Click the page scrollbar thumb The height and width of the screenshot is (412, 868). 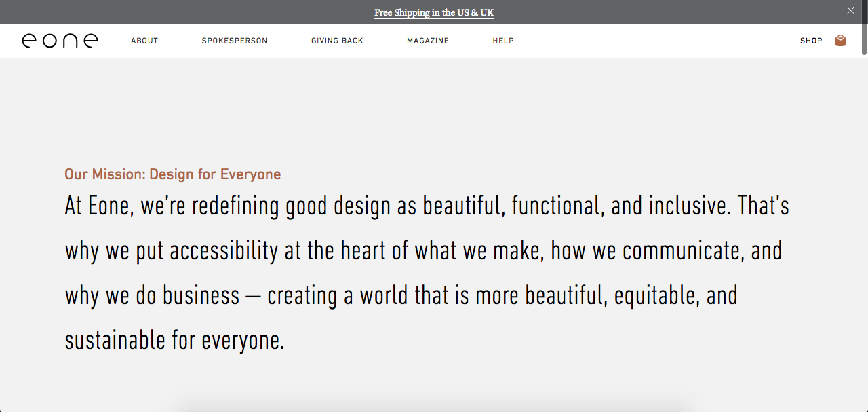(864, 28)
